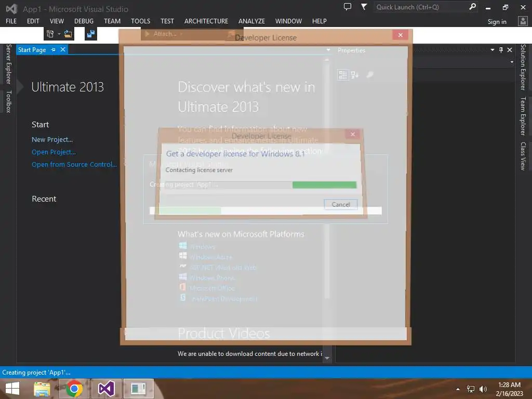Viewport: 532px width, 399px height.
Task: Click the Creating project progress bar
Action: [x=265, y=211]
